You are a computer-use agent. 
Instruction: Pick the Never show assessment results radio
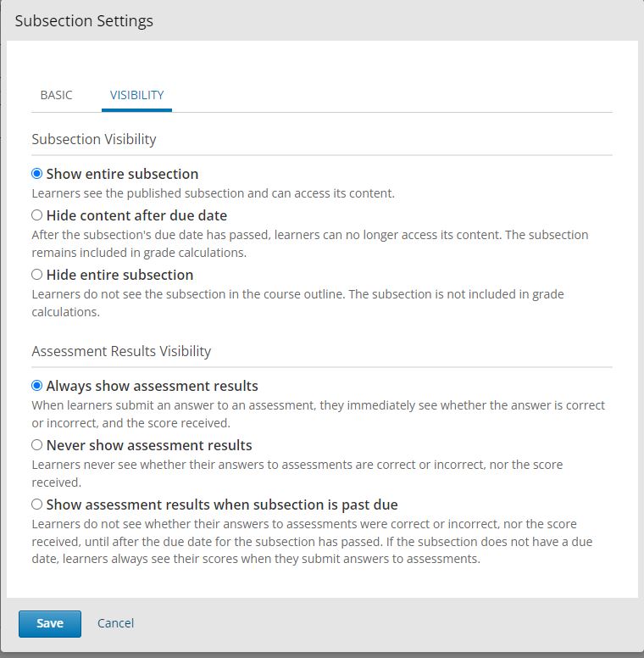[x=37, y=445]
